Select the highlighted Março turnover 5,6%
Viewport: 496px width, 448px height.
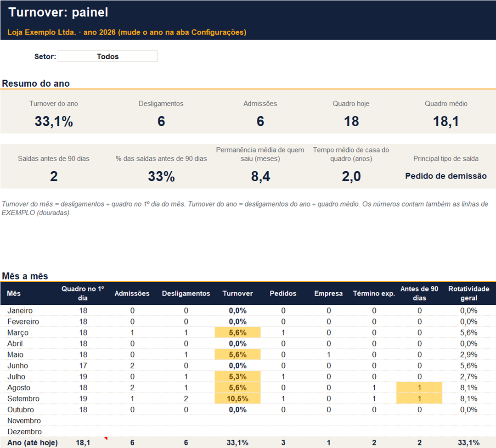pos(237,333)
